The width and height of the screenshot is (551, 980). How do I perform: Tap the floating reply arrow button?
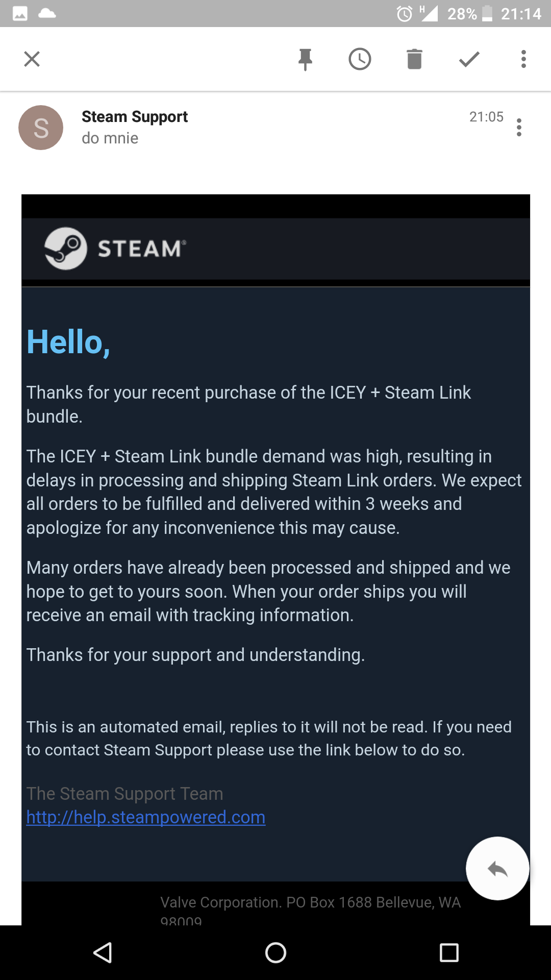pyautogui.click(x=497, y=868)
